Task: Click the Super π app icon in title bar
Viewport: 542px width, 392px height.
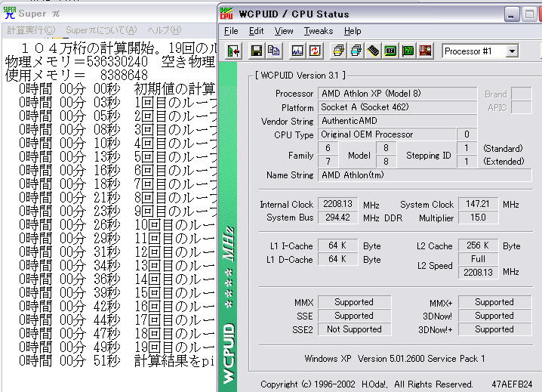Action: coord(9,13)
